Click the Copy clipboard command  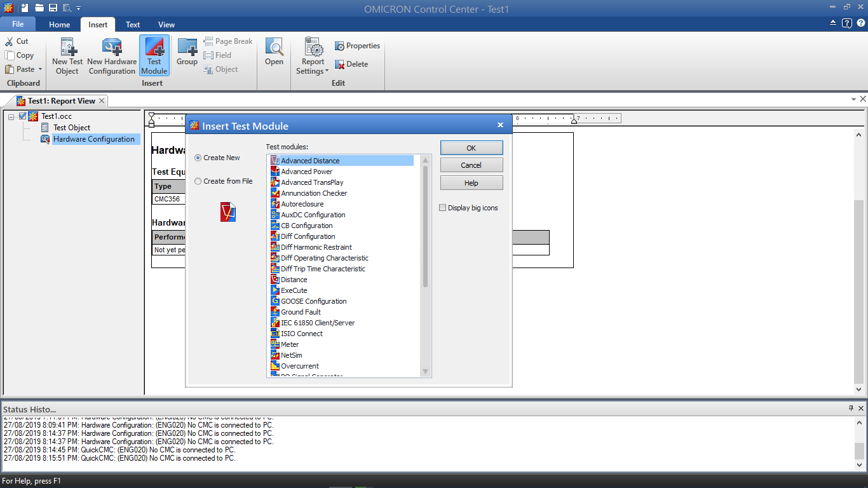(x=20, y=55)
